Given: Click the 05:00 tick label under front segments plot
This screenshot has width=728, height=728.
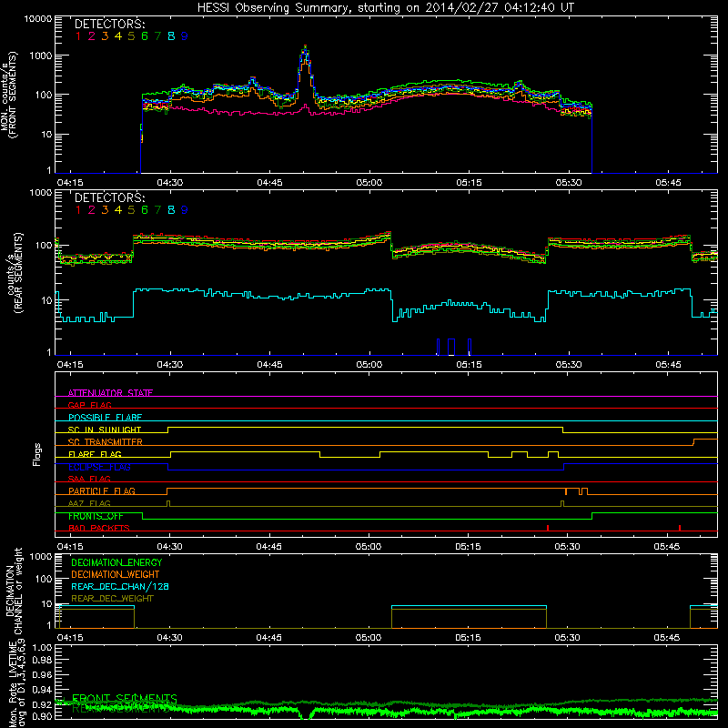Looking at the screenshot, I should click(369, 183).
